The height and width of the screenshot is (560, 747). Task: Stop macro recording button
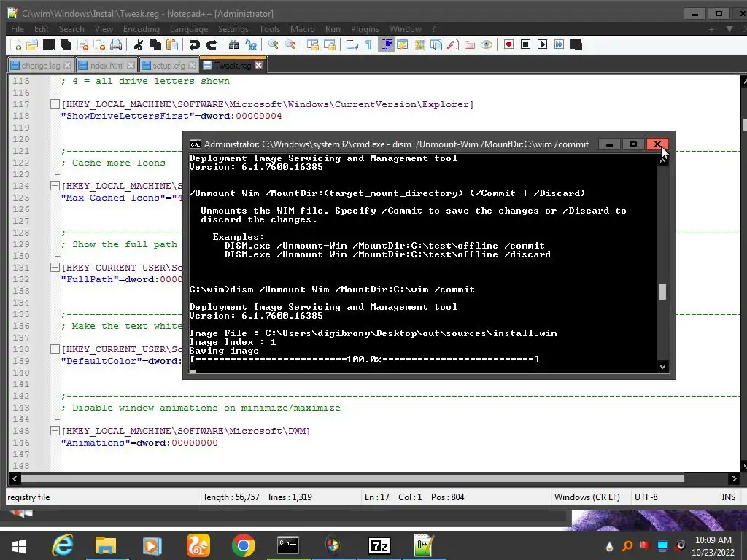[525, 44]
